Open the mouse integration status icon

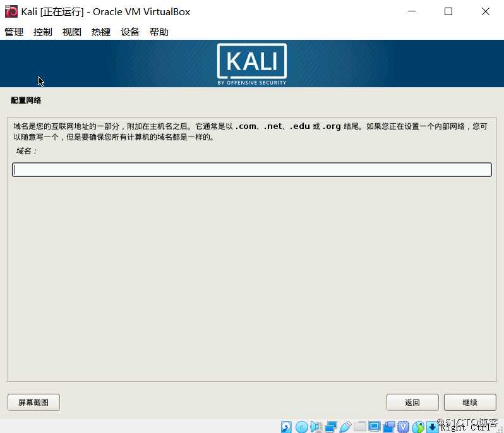pos(418,427)
